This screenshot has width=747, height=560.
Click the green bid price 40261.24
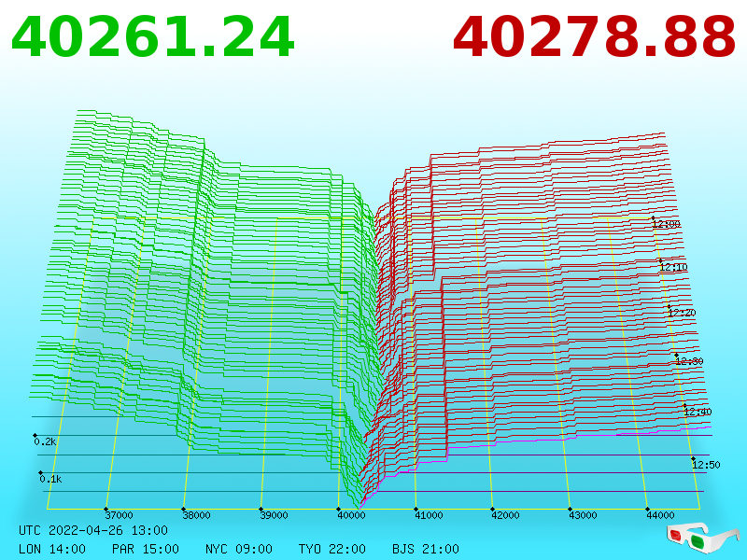(x=152, y=37)
